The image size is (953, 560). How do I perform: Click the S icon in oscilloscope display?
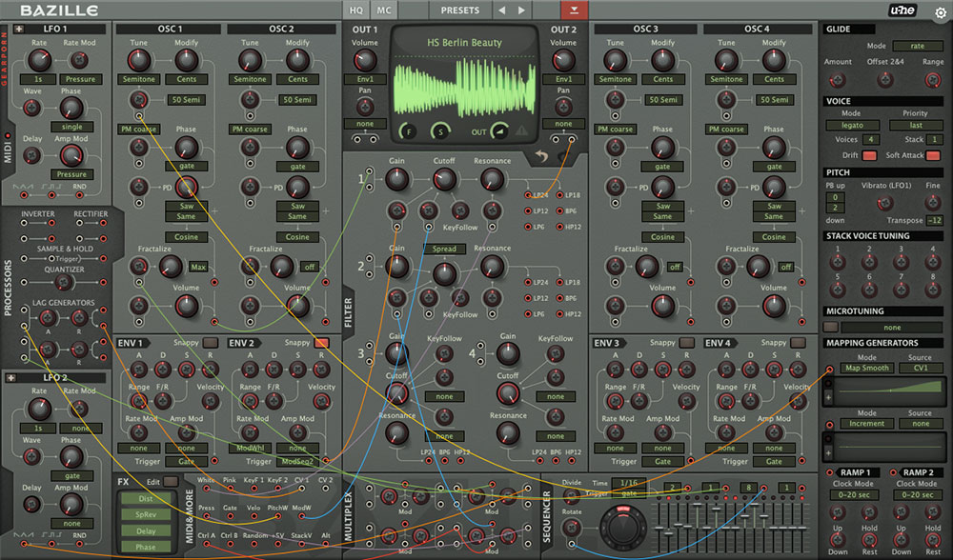[439, 131]
